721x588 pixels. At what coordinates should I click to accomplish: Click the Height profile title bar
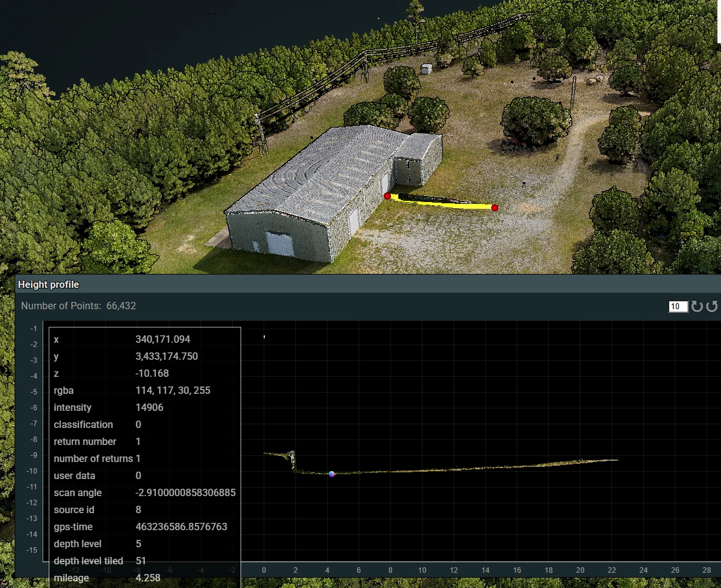pyautogui.click(x=368, y=285)
